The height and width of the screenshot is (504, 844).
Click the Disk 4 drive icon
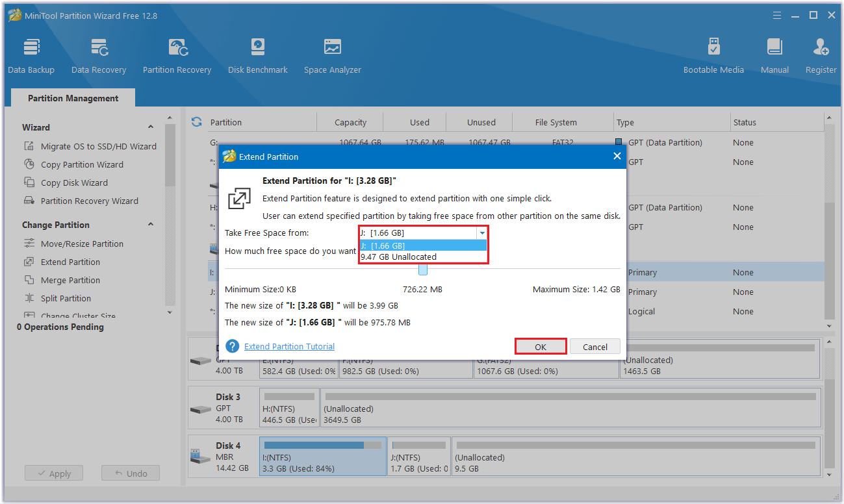[200, 457]
